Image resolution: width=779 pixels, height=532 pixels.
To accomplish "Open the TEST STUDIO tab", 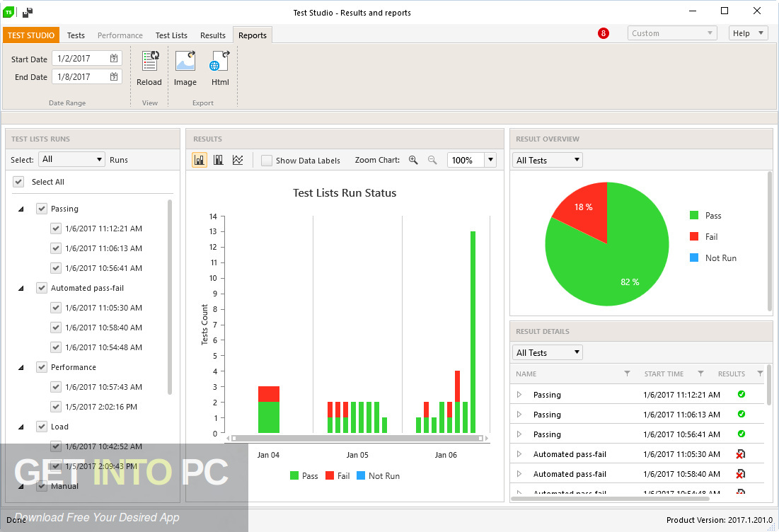I will coord(31,35).
